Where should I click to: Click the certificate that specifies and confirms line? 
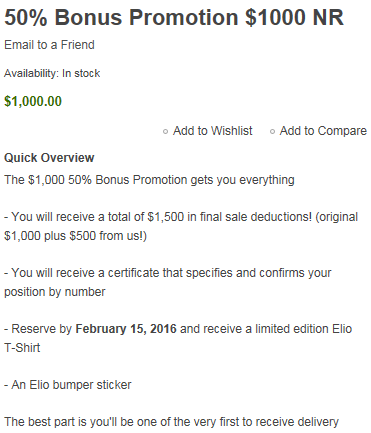(168, 273)
